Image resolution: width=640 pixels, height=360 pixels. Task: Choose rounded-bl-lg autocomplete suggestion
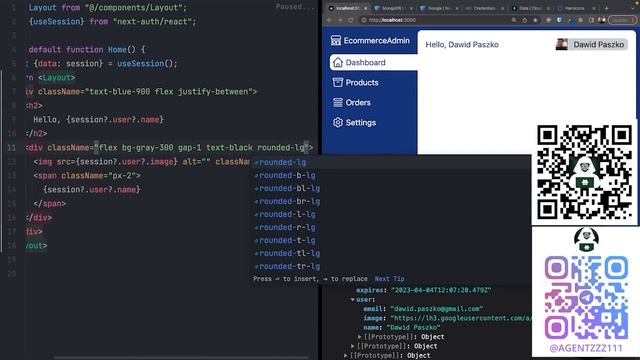(x=391, y=188)
